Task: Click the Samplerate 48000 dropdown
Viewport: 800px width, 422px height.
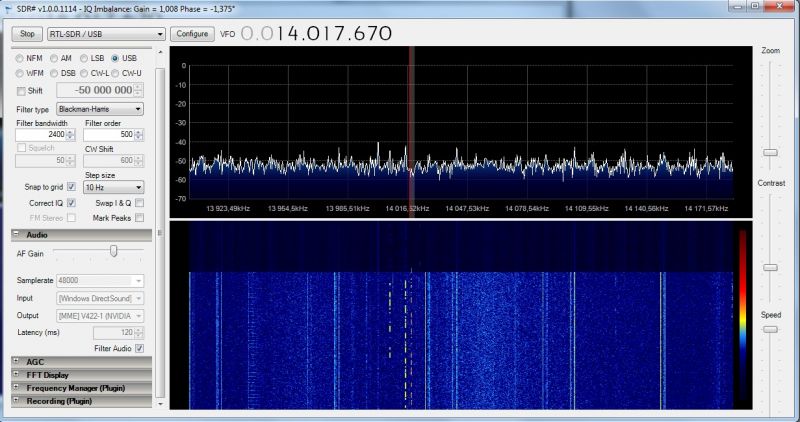Action: click(x=100, y=281)
